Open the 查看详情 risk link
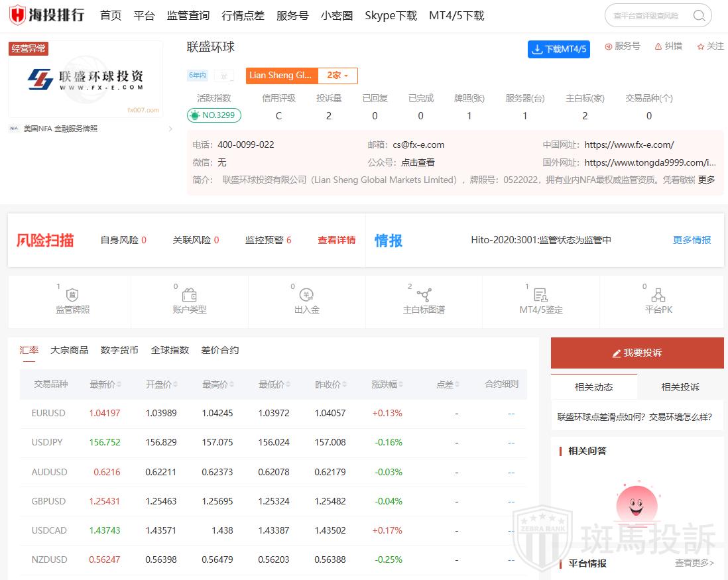Image resolution: width=728 pixels, height=580 pixels. click(x=336, y=240)
